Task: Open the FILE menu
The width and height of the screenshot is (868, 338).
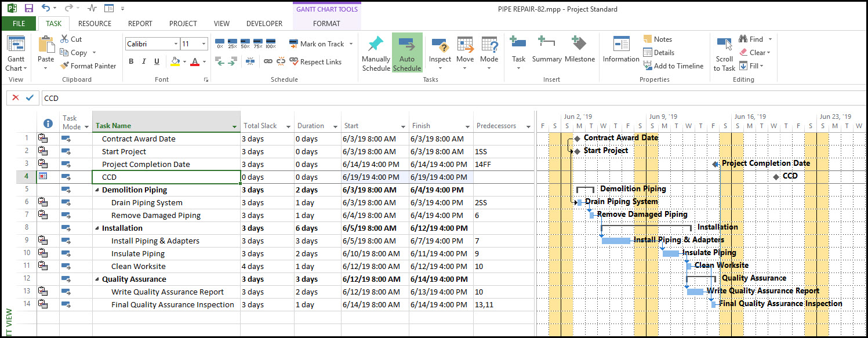Action: [x=19, y=24]
